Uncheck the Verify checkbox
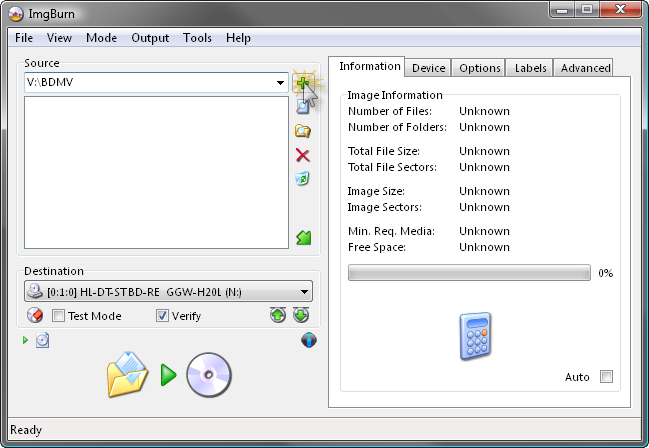 162,316
